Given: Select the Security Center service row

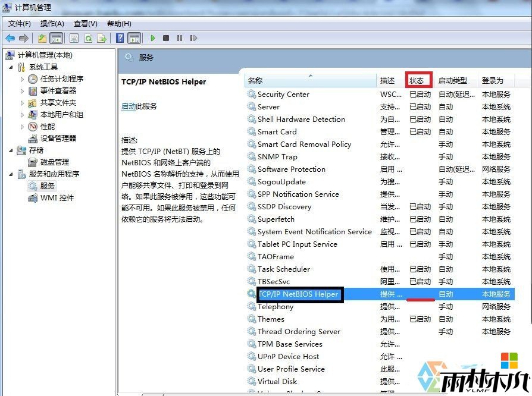Looking at the screenshot, I should (x=283, y=95).
